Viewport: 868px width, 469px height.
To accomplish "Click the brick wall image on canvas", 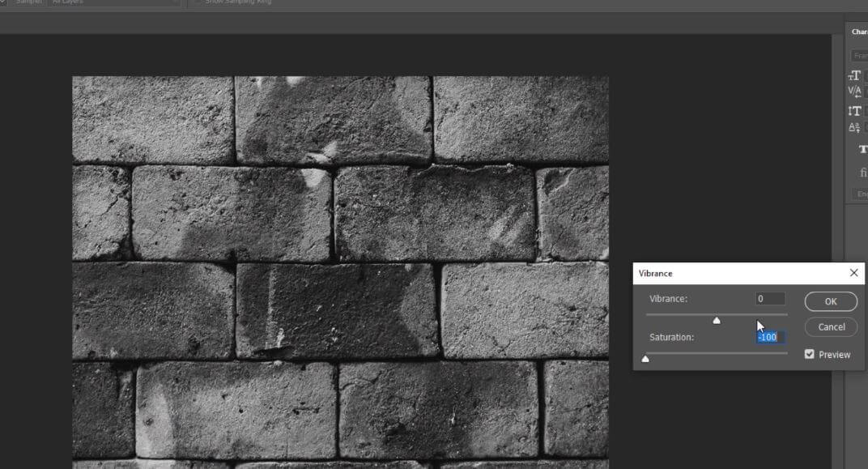I will [x=340, y=272].
